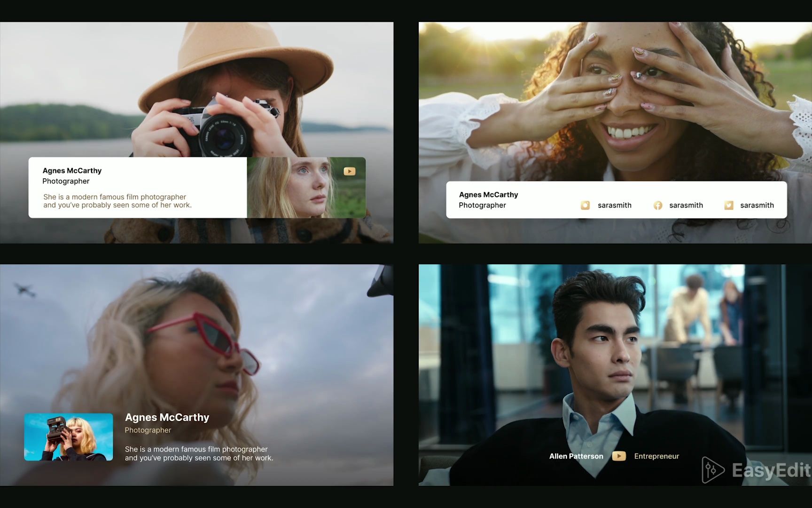Viewport: 812px width, 508px height.
Task: Click the Agnes McCarthy name in the camera-woman card
Action: point(72,170)
